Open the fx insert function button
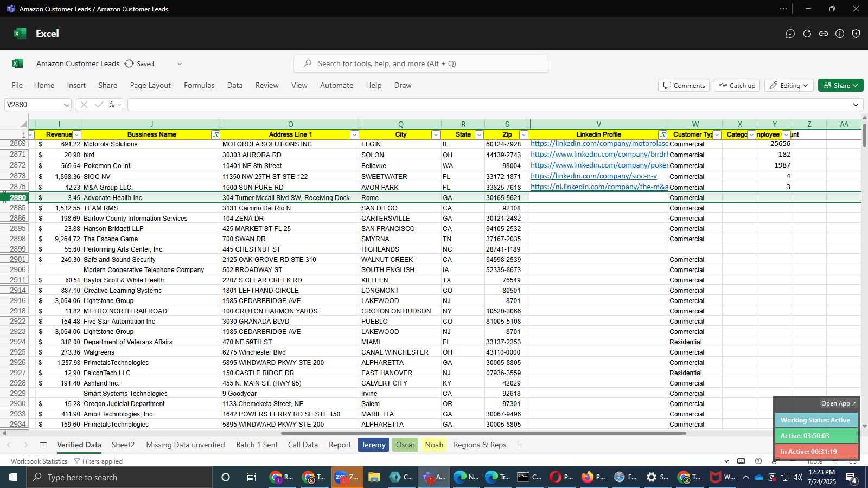 pyautogui.click(x=112, y=105)
